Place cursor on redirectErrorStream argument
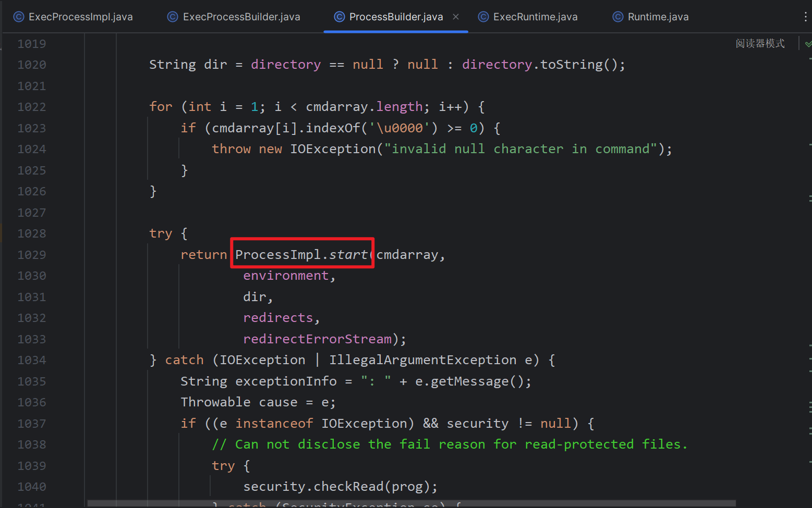 [317, 339]
